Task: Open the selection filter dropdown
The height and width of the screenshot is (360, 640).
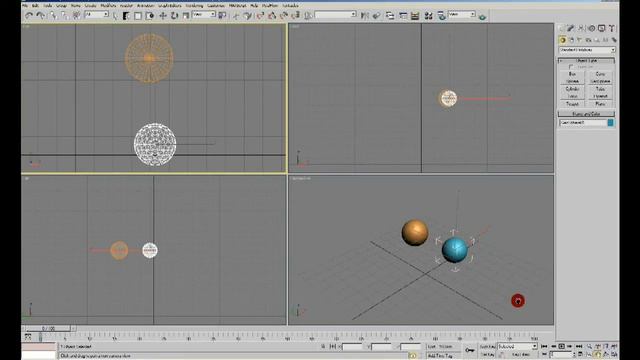Action: point(96,15)
